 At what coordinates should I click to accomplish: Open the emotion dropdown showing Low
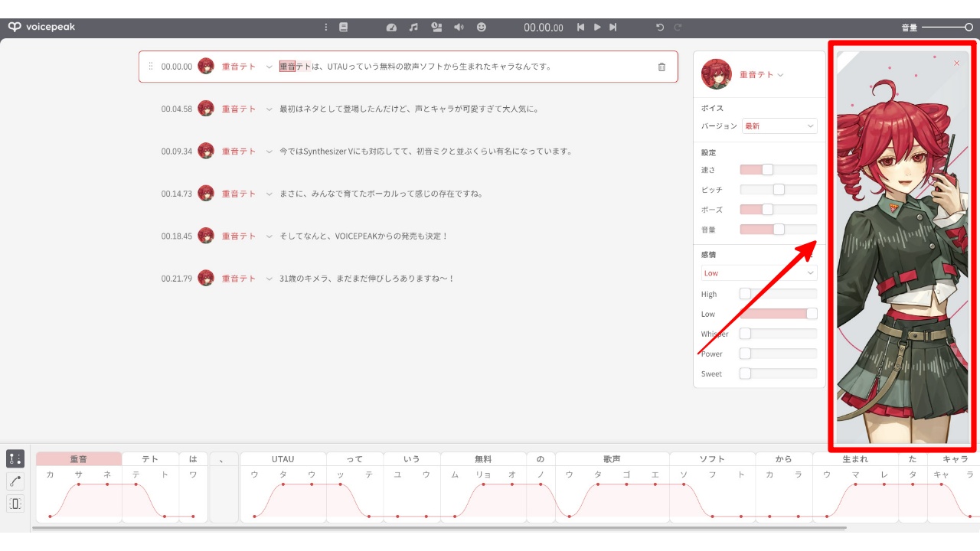click(759, 272)
